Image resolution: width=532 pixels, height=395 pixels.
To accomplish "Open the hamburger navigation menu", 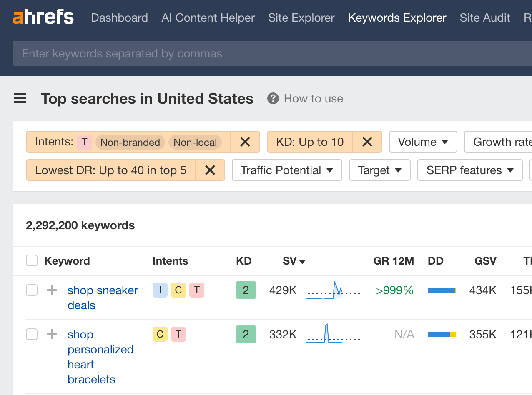I will [20, 98].
